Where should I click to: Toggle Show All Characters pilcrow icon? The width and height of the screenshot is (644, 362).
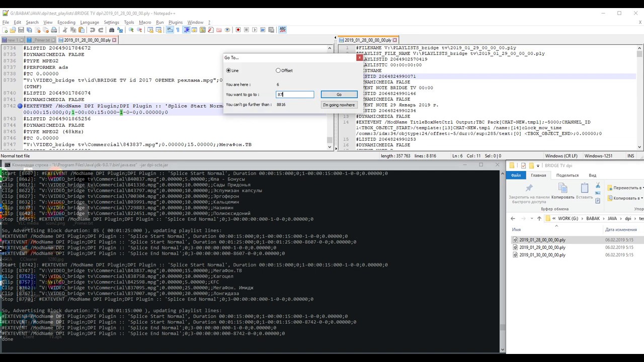click(178, 30)
